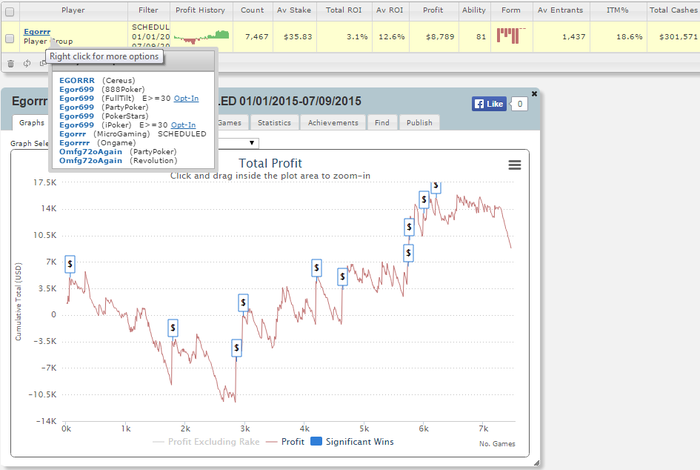Click the $ win marker midway between 4k and 5k

coord(342,277)
